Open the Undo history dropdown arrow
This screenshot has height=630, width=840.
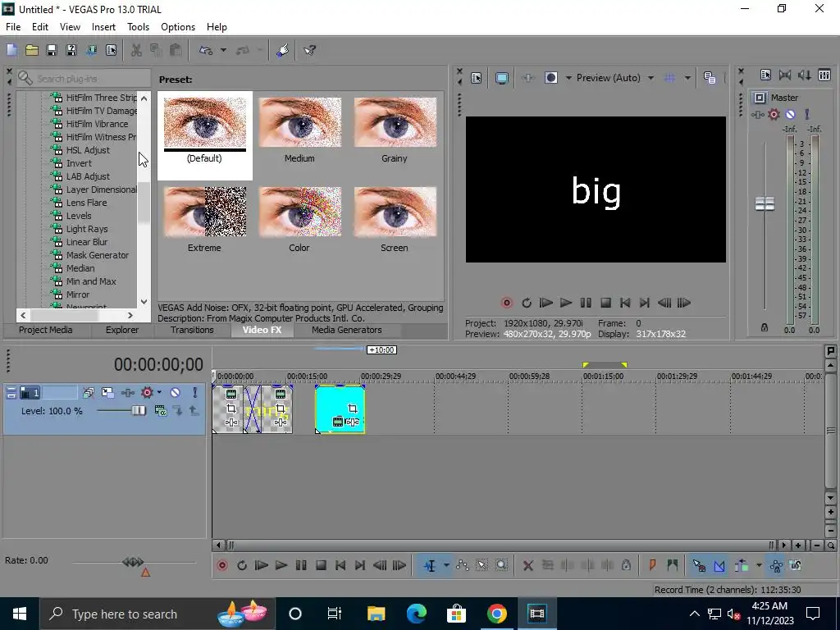[x=223, y=50]
